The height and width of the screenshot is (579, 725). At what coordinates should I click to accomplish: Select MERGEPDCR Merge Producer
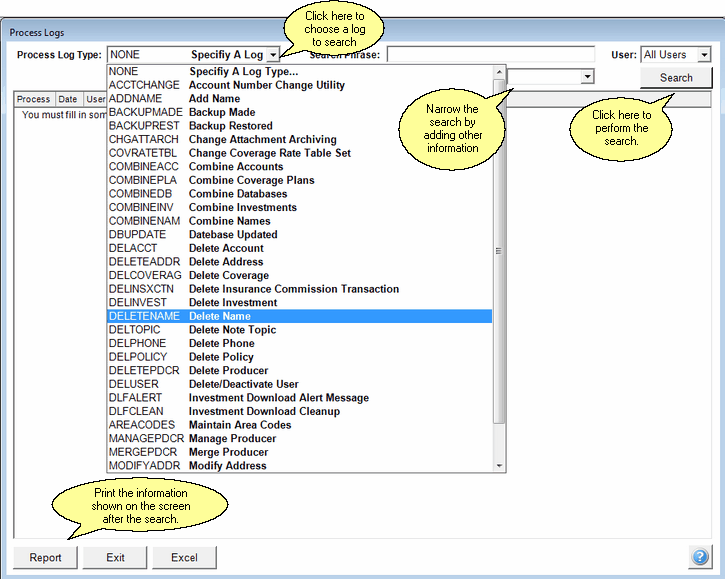coord(300,452)
